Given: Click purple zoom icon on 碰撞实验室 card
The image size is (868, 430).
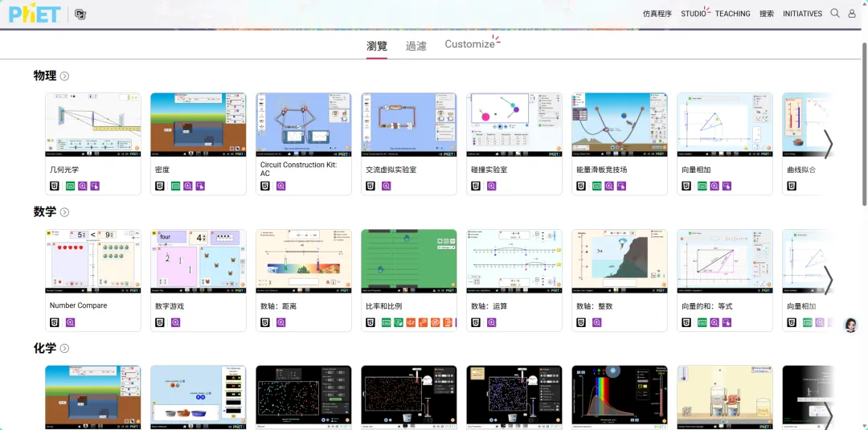Looking at the screenshot, I should [x=491, y=186].
